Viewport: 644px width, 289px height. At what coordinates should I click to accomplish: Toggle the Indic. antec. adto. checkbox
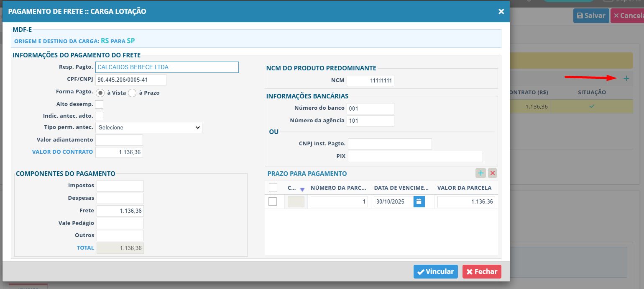(x=99, y=116)
